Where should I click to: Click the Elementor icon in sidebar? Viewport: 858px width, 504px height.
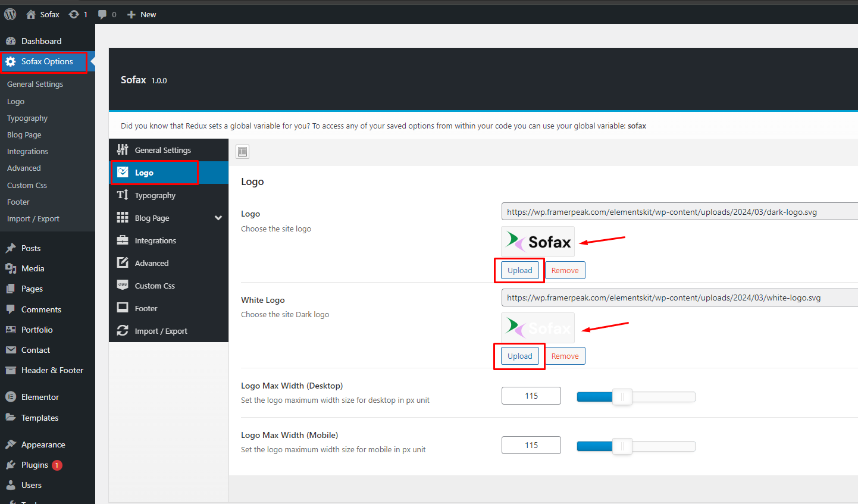click(11, 397)
